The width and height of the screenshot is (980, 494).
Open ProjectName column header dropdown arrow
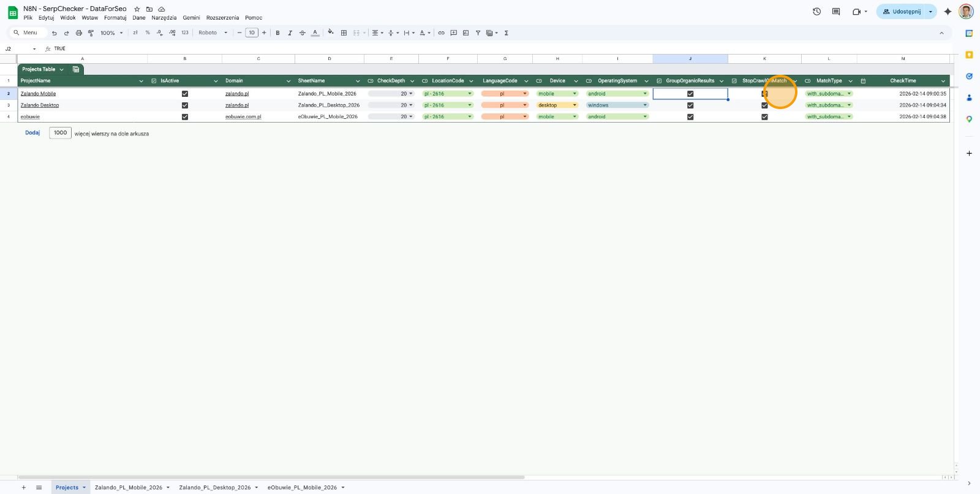[141, 81]
